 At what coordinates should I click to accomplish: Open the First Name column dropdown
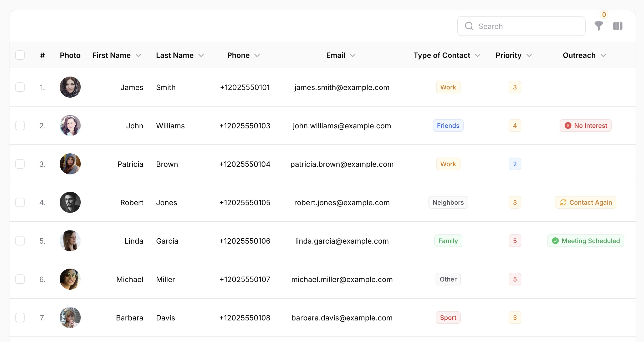(x=139, y=55)
